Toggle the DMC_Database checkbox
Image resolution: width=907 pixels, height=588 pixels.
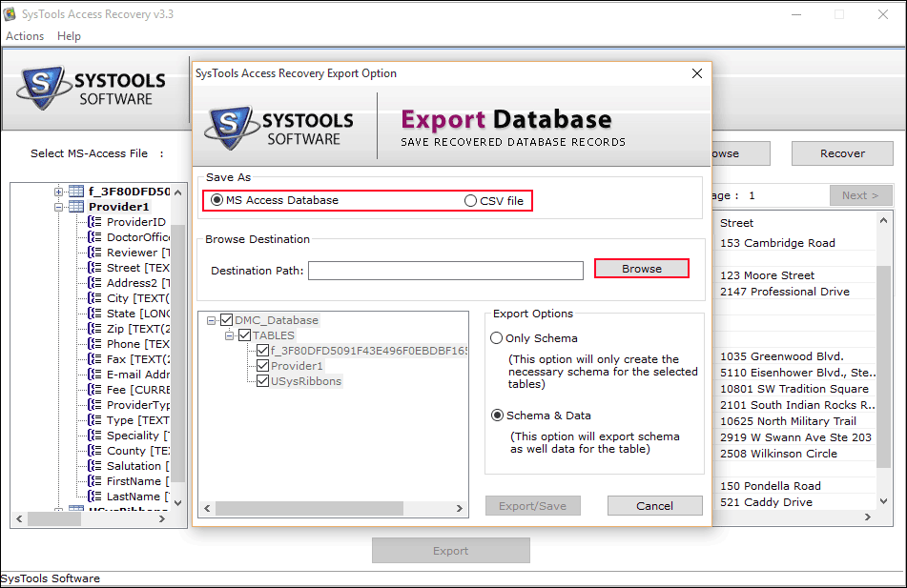(226, 319)
